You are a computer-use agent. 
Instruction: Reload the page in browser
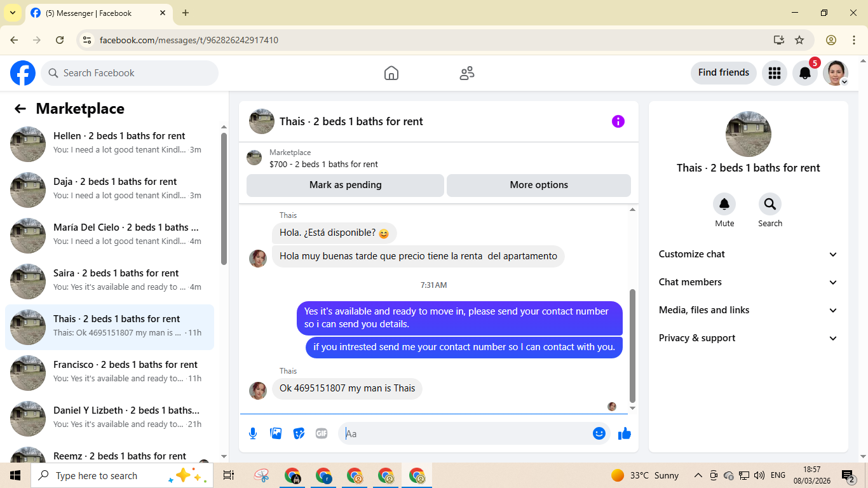[x=60, y=40]
